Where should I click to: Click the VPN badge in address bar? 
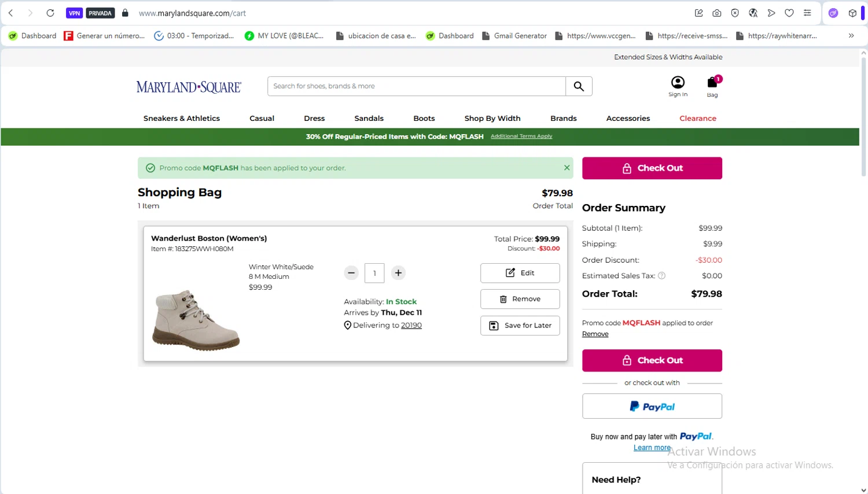click(75, 13)
